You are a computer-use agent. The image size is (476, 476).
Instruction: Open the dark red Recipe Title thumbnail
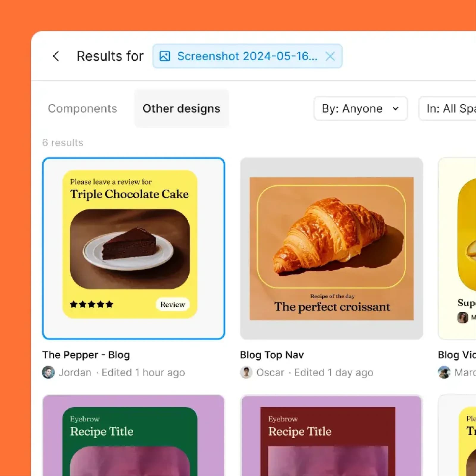(331, 436)
